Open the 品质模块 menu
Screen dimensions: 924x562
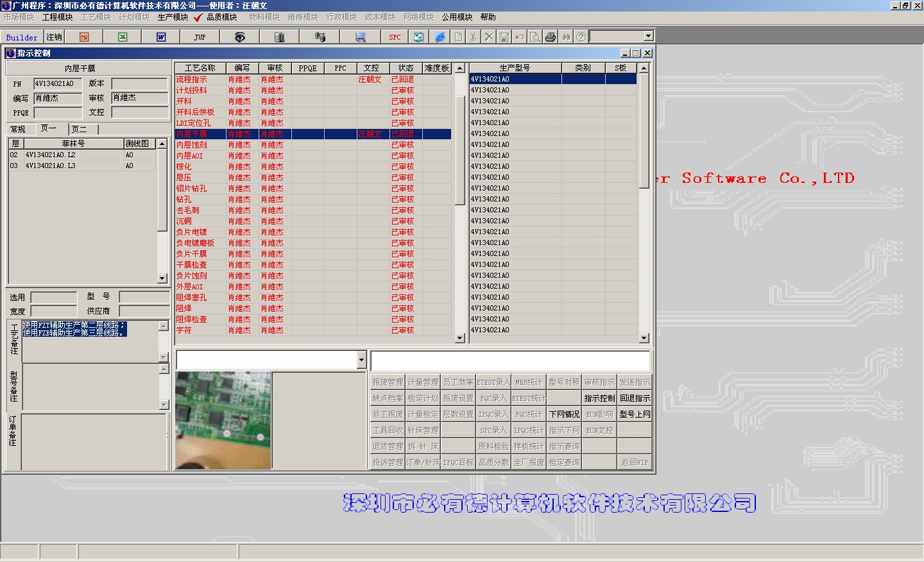[221, 17]
